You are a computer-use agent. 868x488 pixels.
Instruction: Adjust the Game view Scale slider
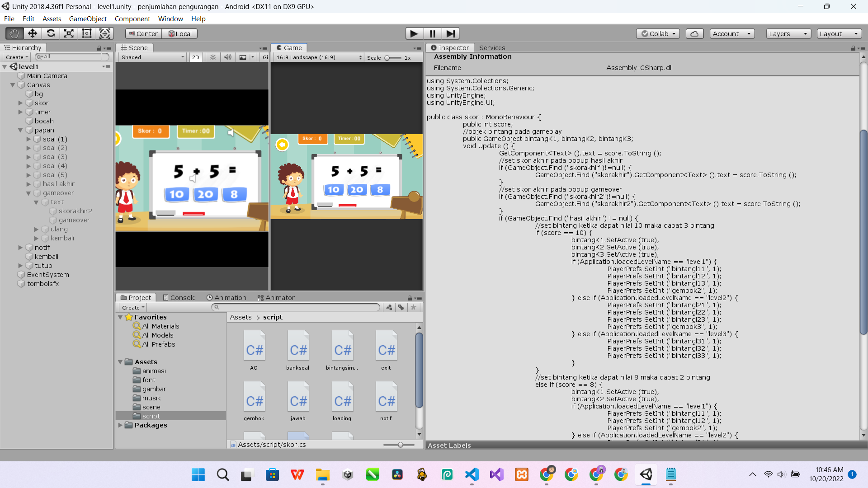point(387,58)
